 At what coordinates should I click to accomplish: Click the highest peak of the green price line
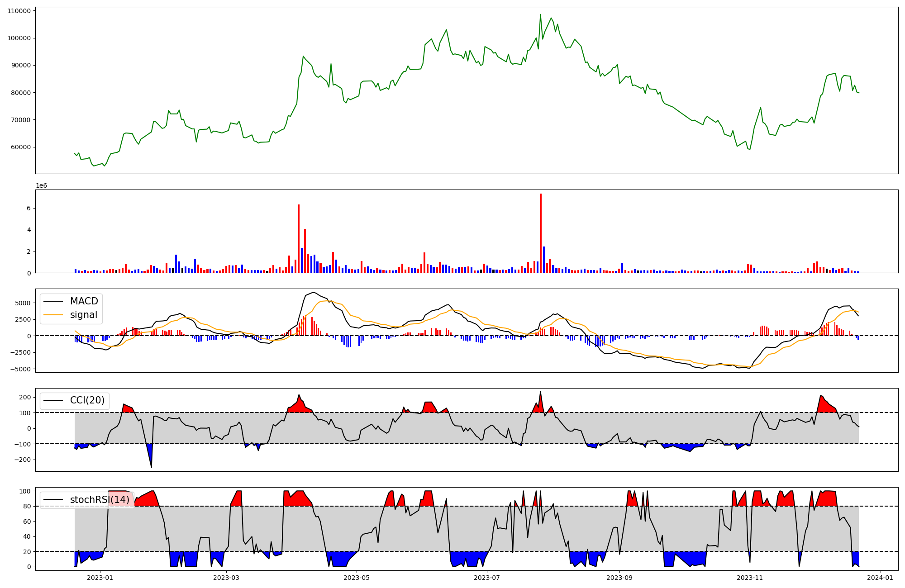(540, 14)
